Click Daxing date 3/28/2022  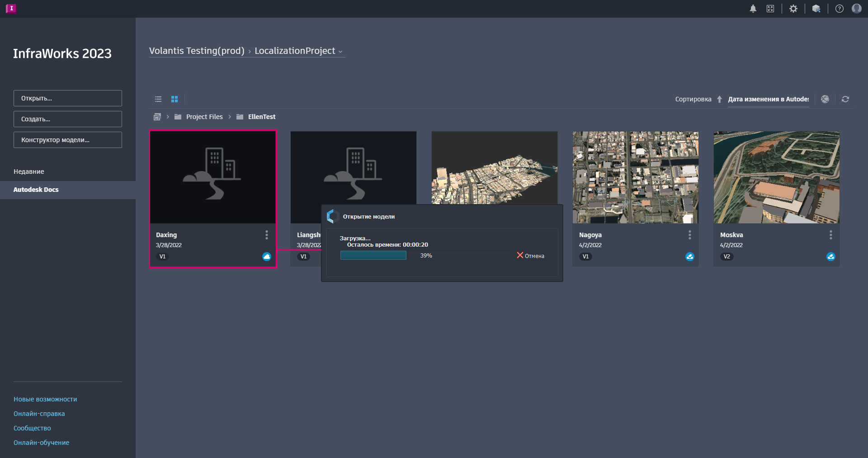click(x=169, y=245)
